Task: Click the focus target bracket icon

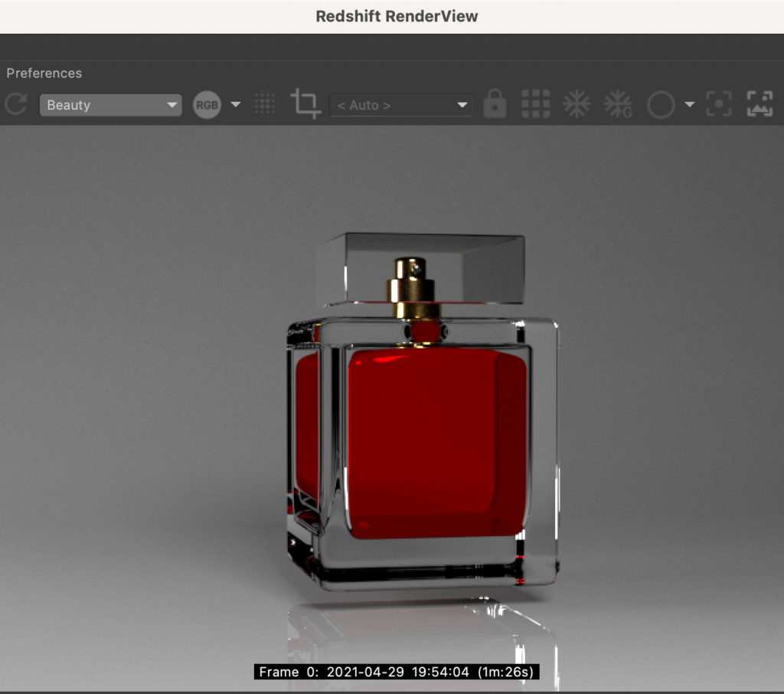Action: pyautogui.click(x=719, y=104)
